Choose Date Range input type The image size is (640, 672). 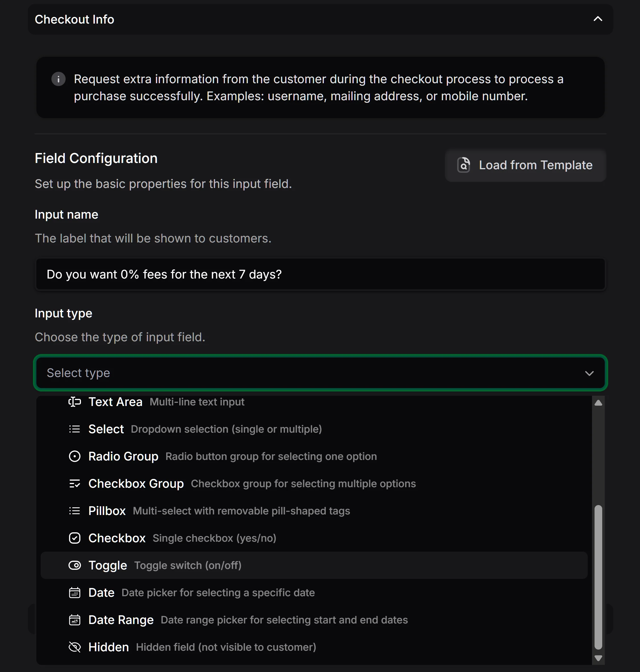pyautogui.click(x=121, y=620)
